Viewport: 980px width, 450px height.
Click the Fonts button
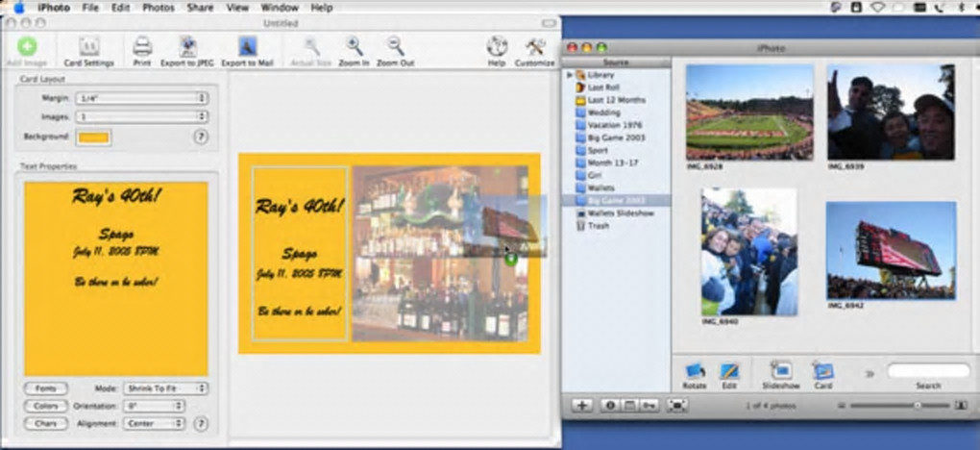pyautogui.click(x=45, y=388)
